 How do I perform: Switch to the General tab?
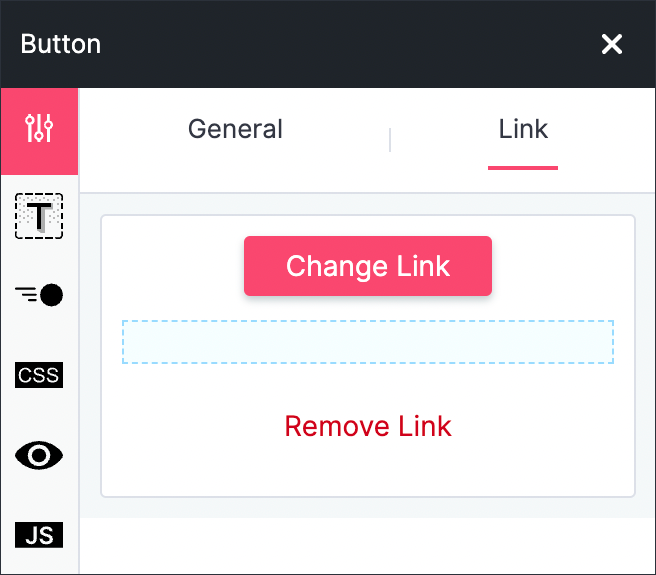[x=235, y=129]
